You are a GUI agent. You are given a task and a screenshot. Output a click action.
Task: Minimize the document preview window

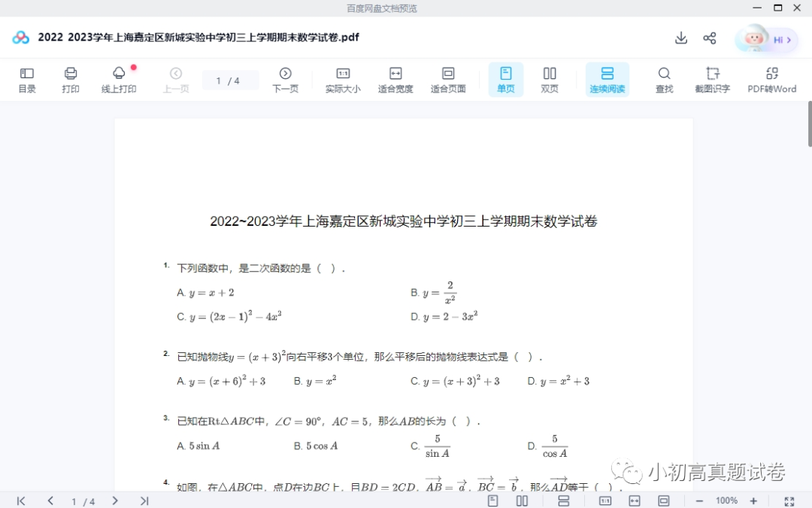pos(757,8)
